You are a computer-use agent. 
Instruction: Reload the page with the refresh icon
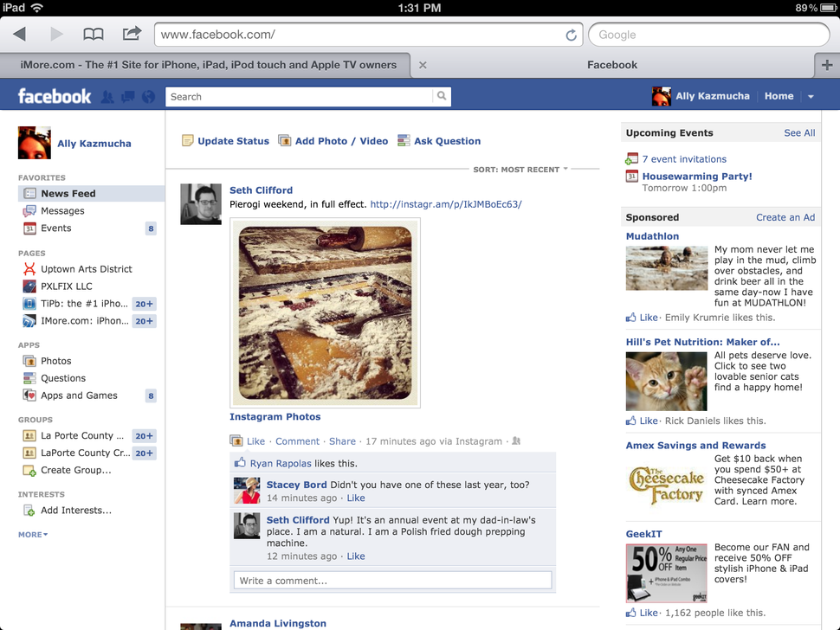(571, 34)
